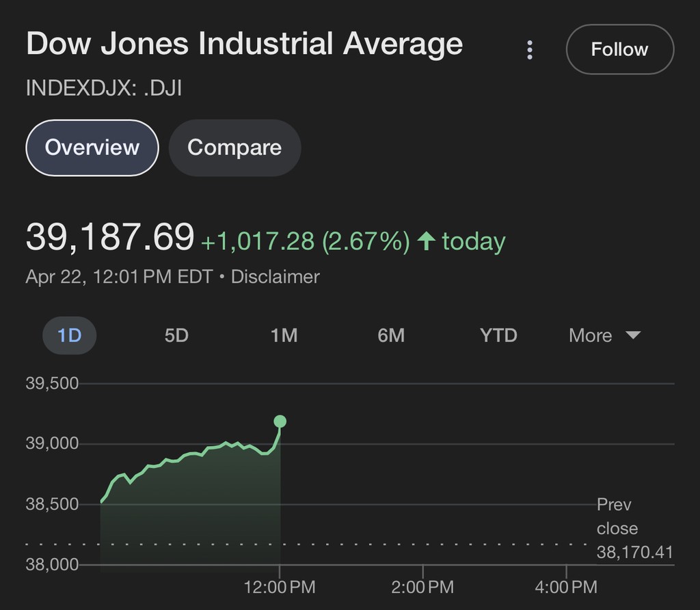Switch to the Compare tab
Image resolution: width=700 pixels, height=610 pixels.
click(x=234, y=148)
